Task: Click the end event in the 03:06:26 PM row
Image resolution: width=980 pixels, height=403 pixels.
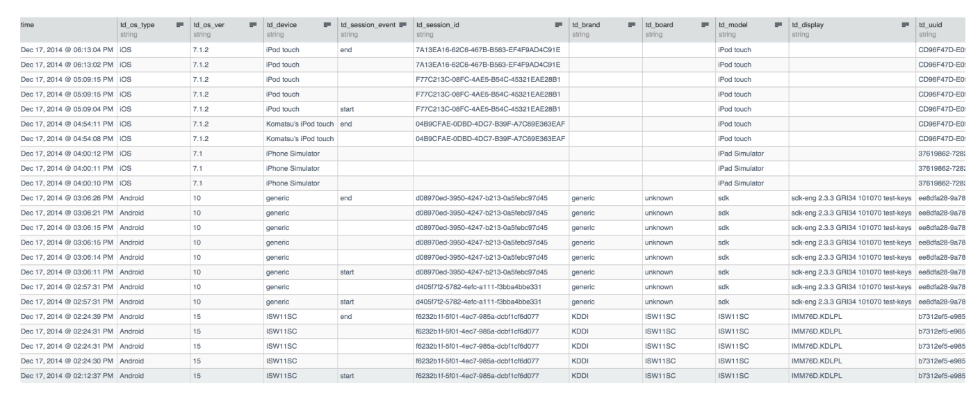Action: click(x=346, y=197)
